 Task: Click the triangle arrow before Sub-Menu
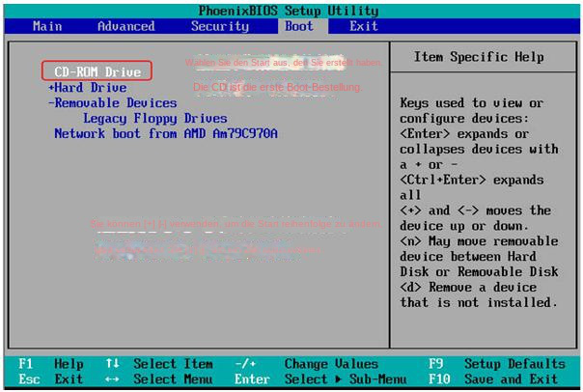[339, 379]
